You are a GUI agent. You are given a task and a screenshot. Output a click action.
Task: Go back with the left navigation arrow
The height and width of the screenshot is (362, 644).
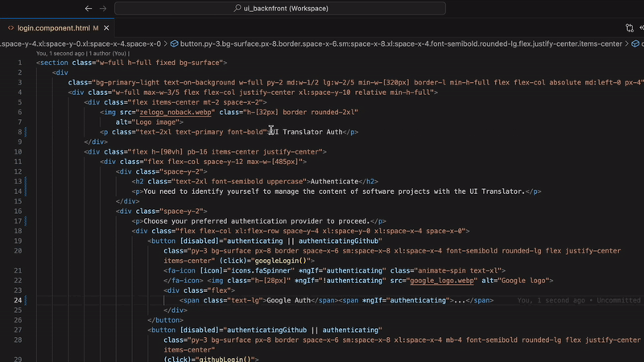[x=89, y=8]
